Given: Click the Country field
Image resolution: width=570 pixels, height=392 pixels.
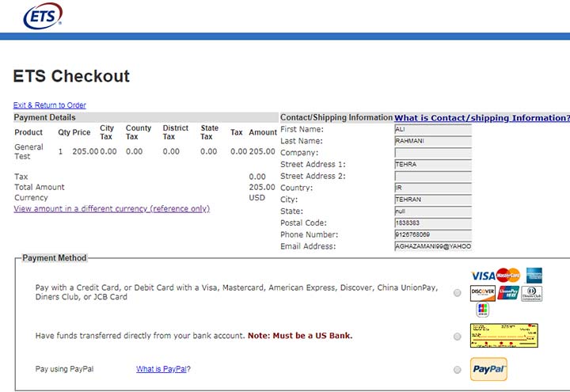Looking at the screenshot, I should (433, 188).
